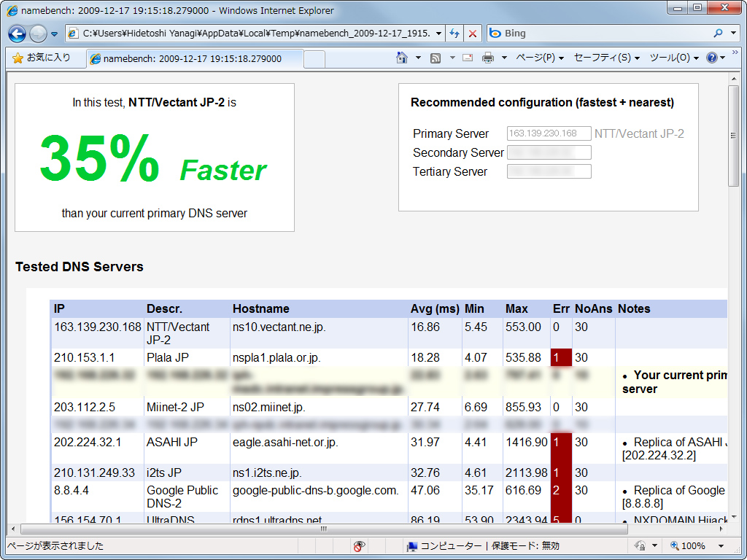
Task: Click the horizontal scrollbar right arrow
Action: click(721, 529)
